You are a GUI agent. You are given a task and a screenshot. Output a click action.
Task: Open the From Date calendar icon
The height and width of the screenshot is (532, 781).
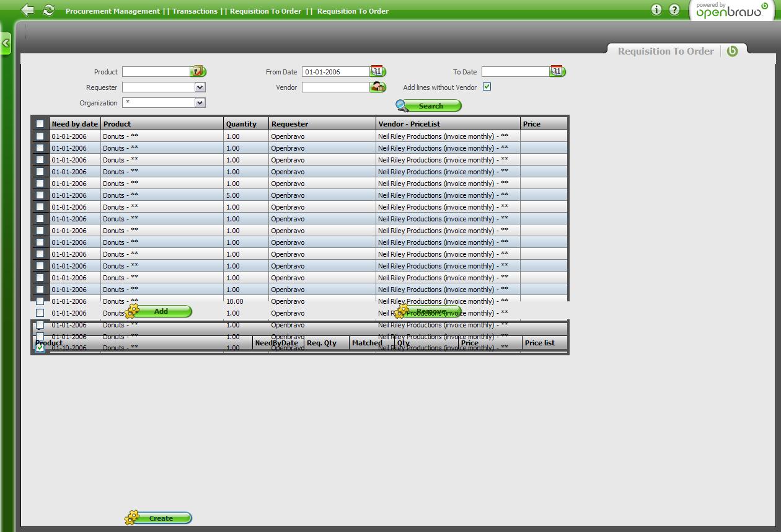(378, 71)
